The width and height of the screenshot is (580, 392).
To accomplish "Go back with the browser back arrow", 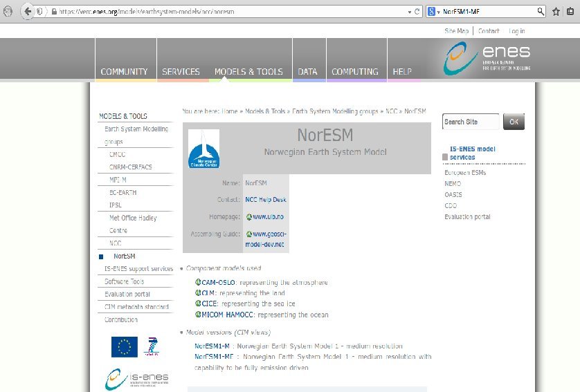I will tap(28, 12).
